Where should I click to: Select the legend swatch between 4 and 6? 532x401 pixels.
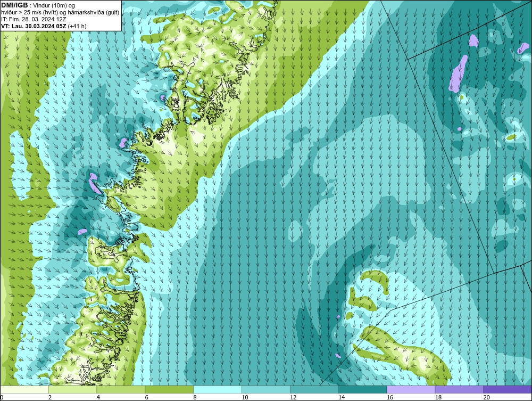[121, 389]
